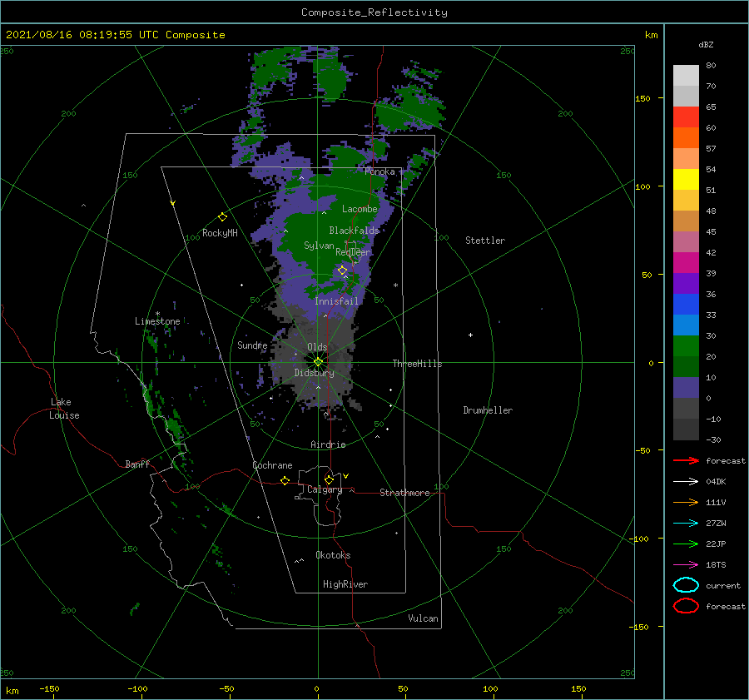Screen dimensions: 749x700
Task: Click the Drumheller label
Action: coord(488,410)
